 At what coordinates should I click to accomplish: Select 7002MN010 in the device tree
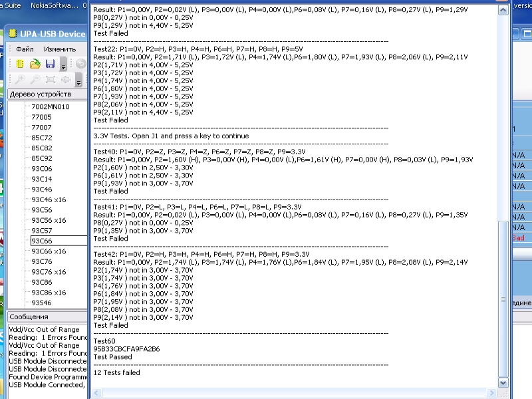click(x=50, y=106)
